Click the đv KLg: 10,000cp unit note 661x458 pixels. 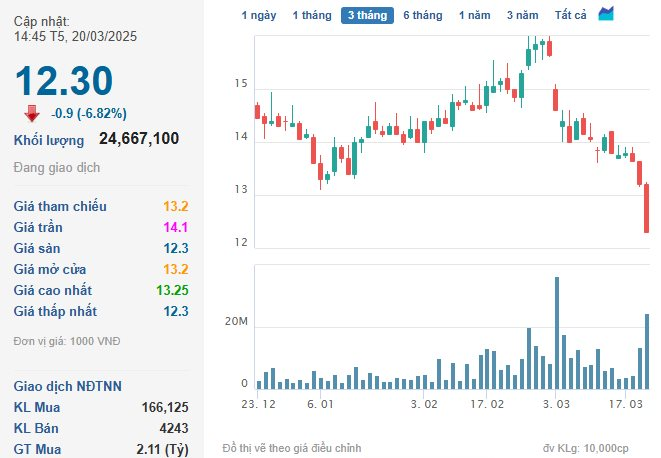click(586, 448)
